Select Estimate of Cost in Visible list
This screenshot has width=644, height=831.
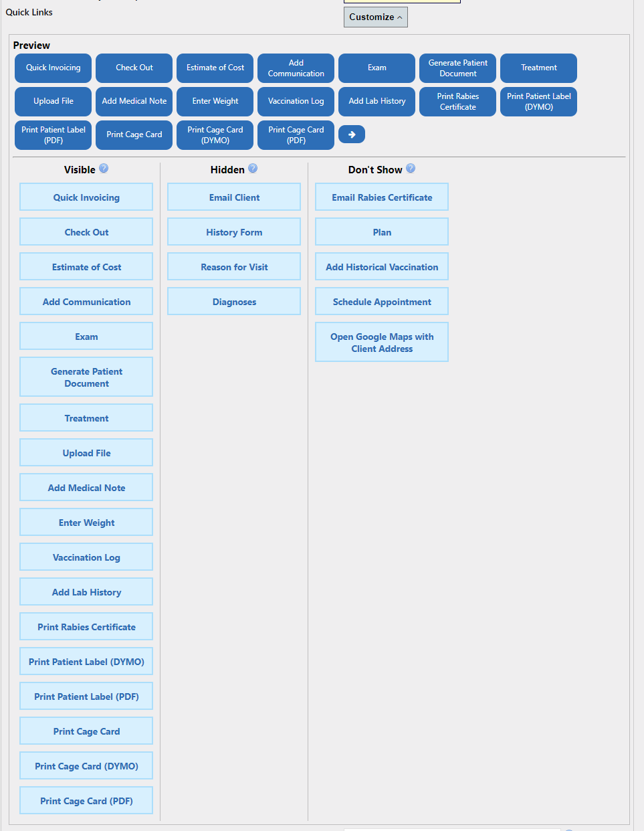tap(86, 267)
